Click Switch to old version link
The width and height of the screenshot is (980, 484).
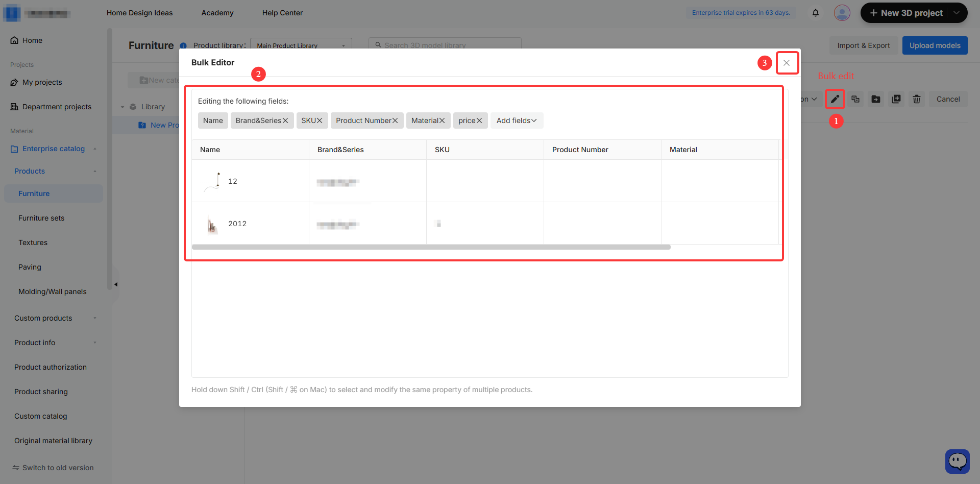[53, 468]
